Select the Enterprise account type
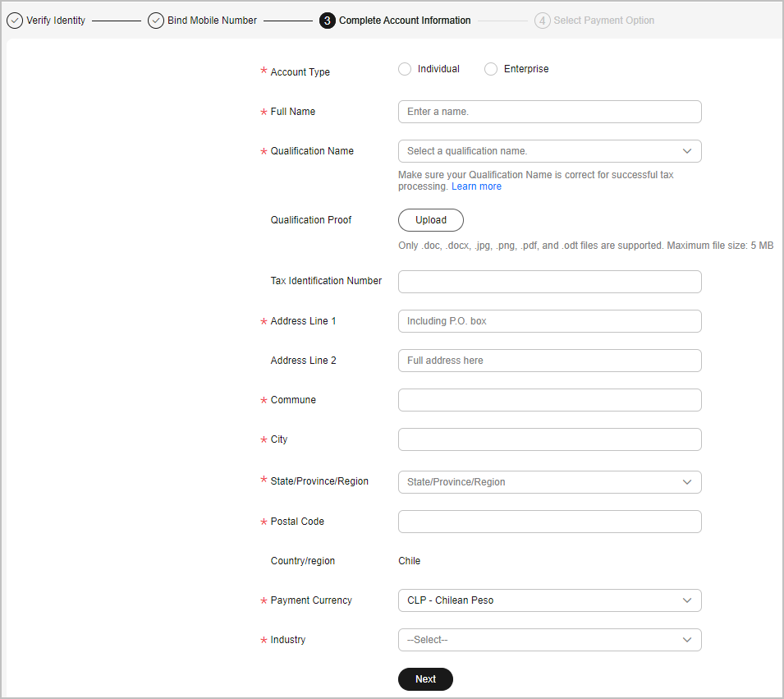This screenshot has width=784, height=699. 491,69
